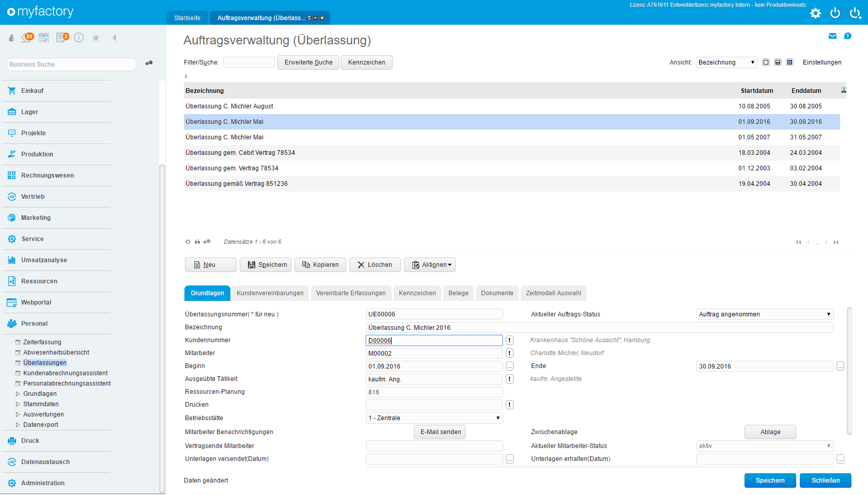This screenshot has height=495, width=868.
Task: Switch to the Kundenvereinbarungen tab
Action: pos(270,293)
